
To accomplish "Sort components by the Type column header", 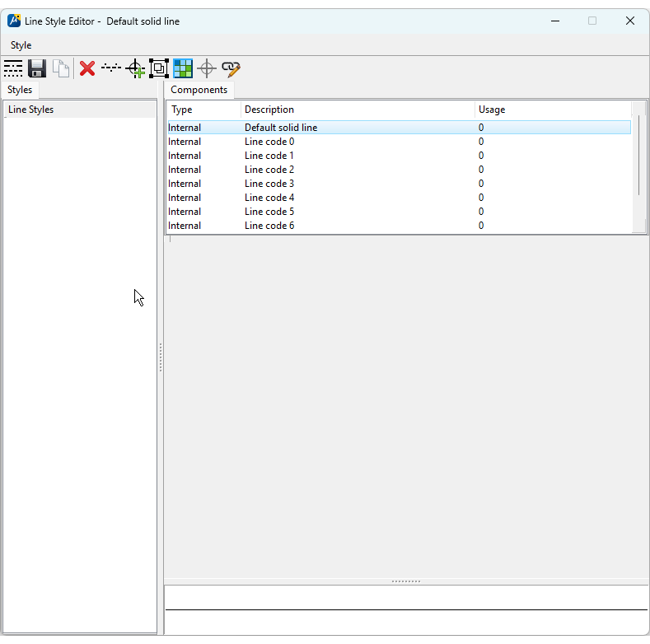I will pyautogui.click(x=203, y=110).
